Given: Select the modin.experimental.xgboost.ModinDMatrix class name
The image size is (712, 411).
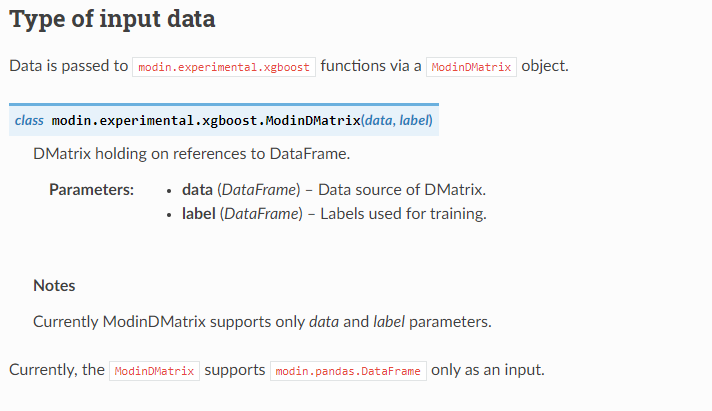Looking at the screenshot, I should (x=206, y=120).
